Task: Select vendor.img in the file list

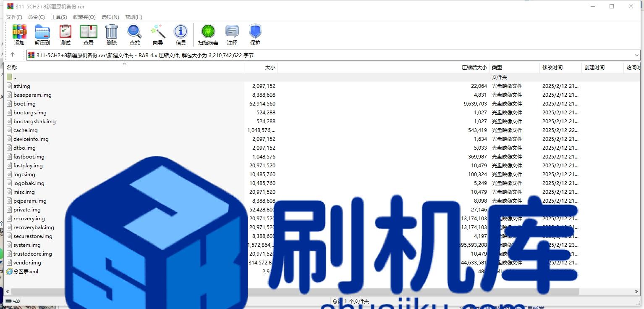Action: point(27,262)
